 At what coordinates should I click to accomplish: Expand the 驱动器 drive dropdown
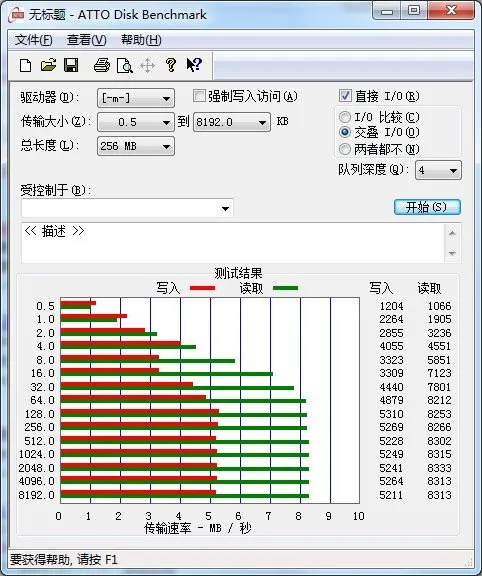[x=136, y=98]
